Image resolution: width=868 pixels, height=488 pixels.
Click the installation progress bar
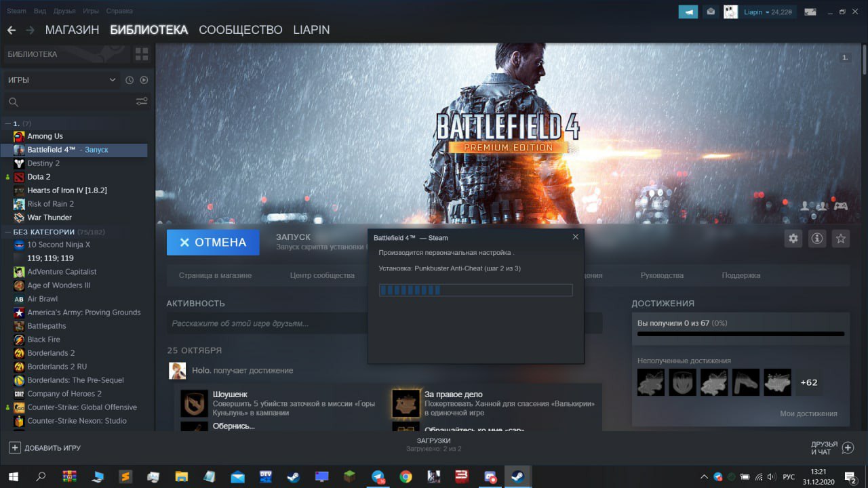475,290
